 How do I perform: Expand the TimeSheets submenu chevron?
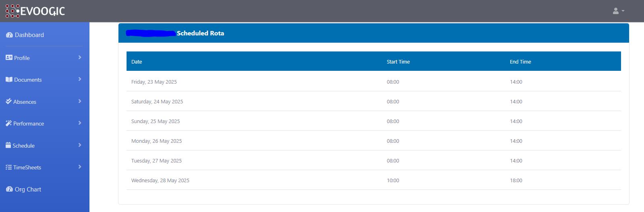[x=80, y=167]
